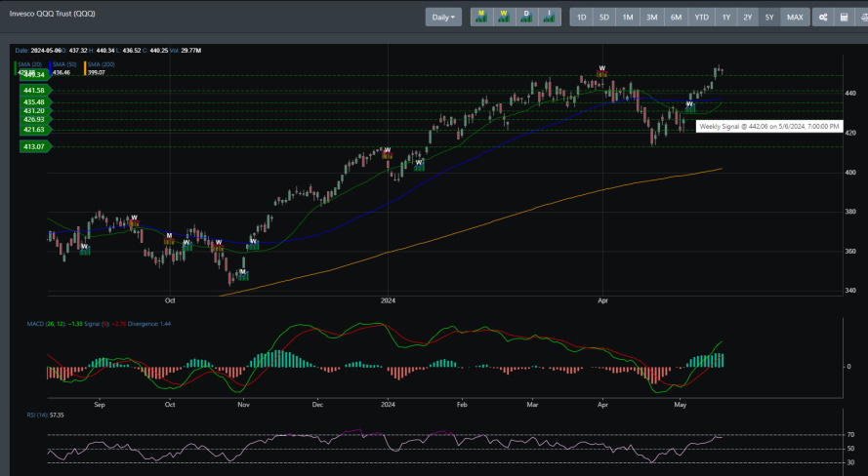Click the Weekly Signal tooltip text
This screenshot has width=868, height=476.
769,127
